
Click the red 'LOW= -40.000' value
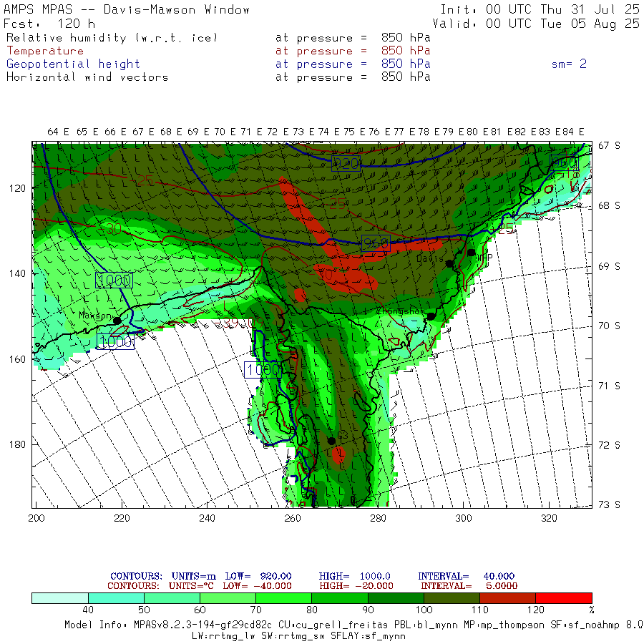click(x=257, y=586)
